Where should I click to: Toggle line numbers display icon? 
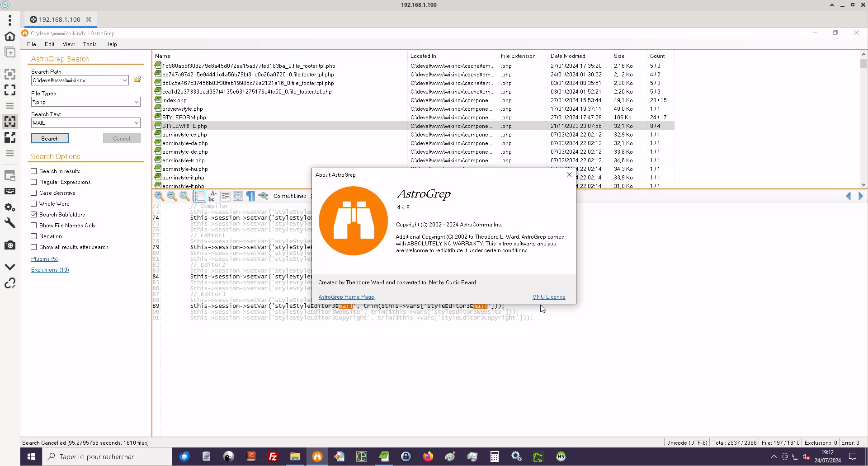click(x=199, y=196)
